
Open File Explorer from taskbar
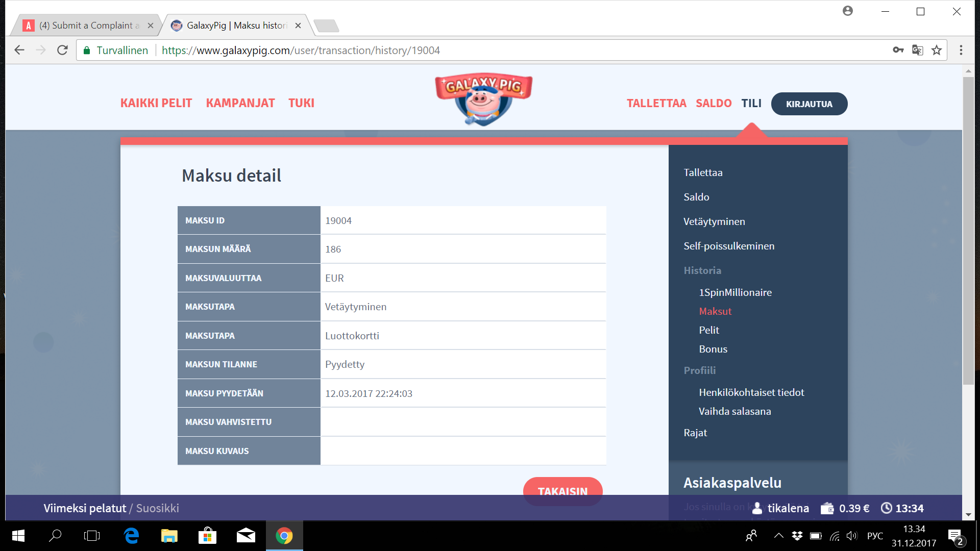point(169,536)
